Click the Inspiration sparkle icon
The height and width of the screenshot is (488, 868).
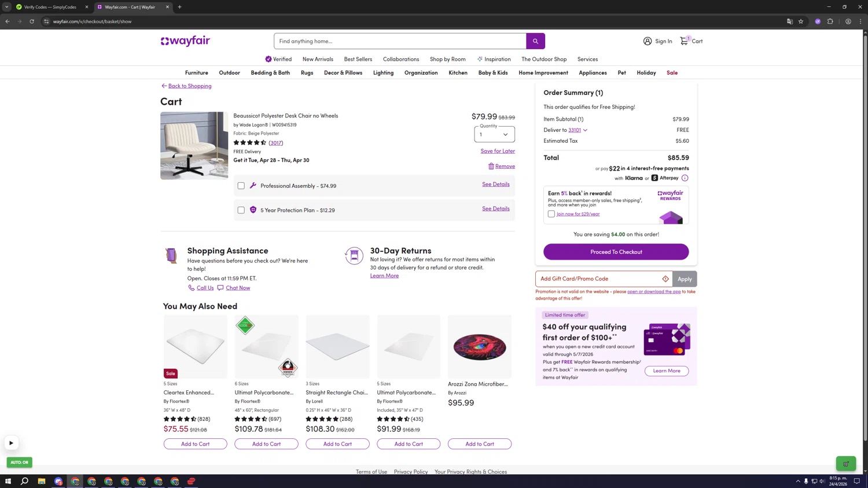[x=480, y=59]
